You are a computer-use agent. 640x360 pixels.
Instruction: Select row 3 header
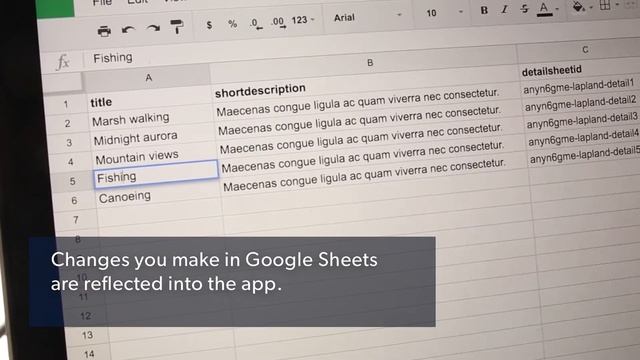point(69,142)
